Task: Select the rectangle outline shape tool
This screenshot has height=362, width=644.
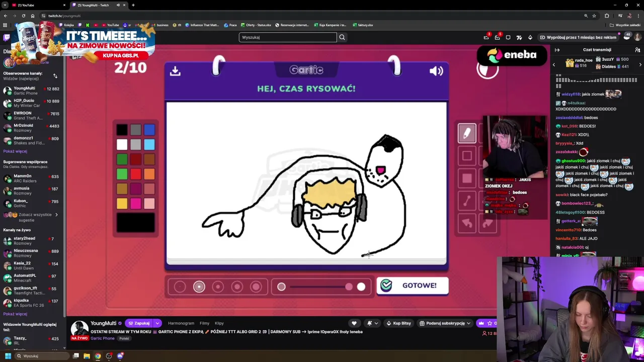Action: [x=467, y=156]
